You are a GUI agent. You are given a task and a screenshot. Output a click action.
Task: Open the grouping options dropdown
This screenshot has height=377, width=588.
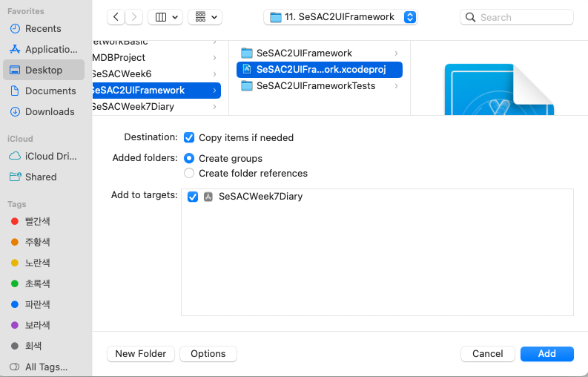tap(205, 17)
